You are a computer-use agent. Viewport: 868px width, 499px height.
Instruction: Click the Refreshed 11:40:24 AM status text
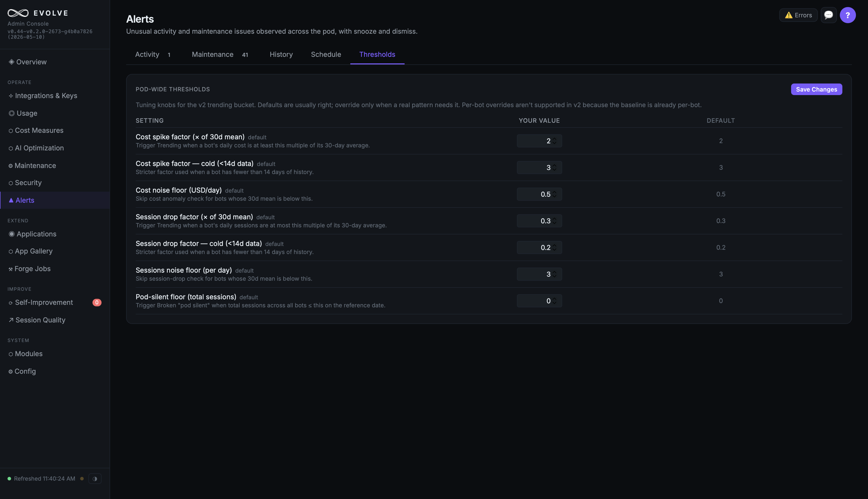click(44, 479)
